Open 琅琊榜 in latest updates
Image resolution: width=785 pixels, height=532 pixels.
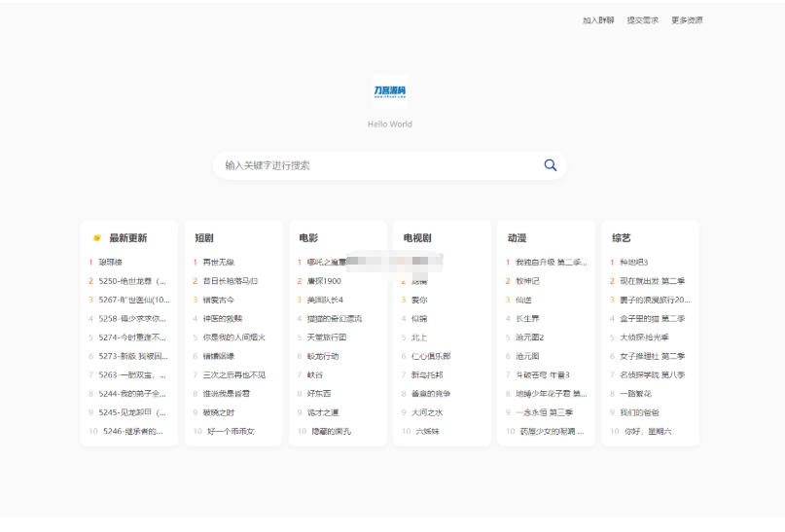(110, 263)
